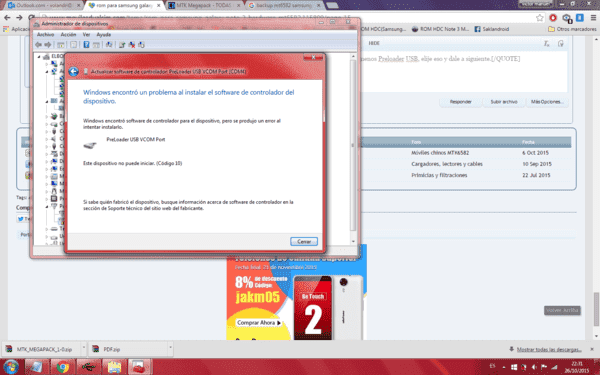Click the blue extension icon in Chrome toolbar
The height and width of the screenshot is (375, 600).
point(580,18)
